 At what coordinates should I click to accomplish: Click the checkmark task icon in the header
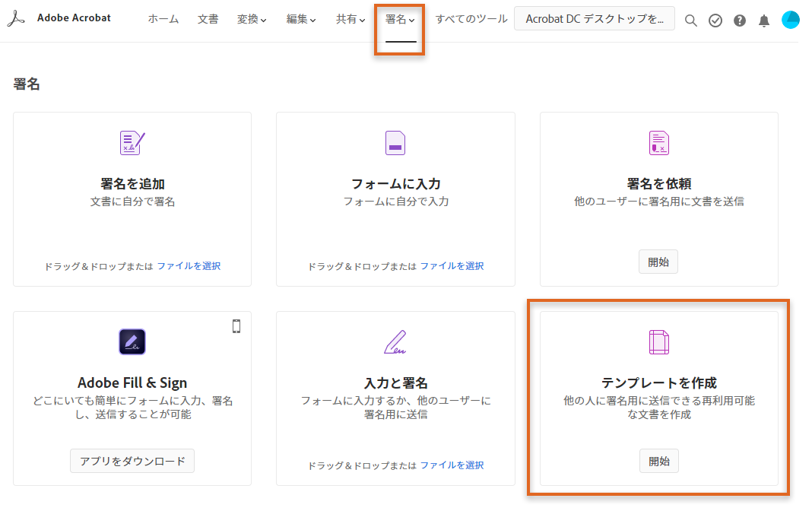pyautogui.click(x=715, y=21)
